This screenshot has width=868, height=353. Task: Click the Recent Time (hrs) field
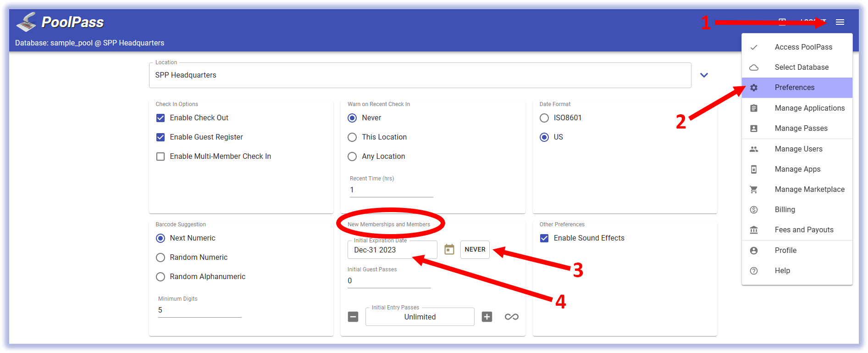click(392, 190)
